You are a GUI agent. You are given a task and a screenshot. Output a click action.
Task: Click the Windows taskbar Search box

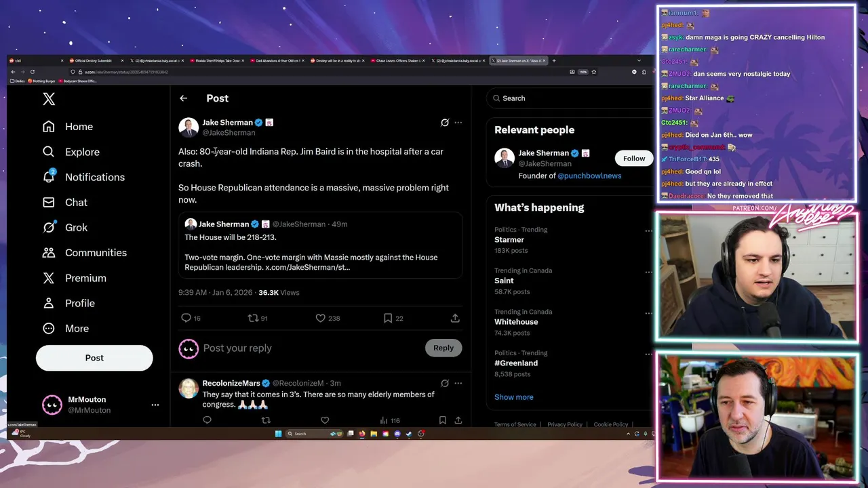click(x=314, y=434)
